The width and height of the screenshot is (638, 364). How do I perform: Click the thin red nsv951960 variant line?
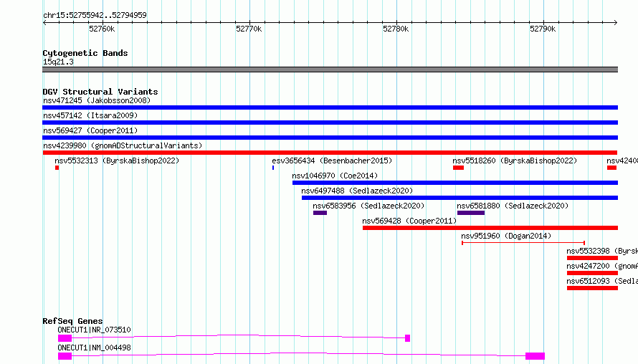[523, 243]
